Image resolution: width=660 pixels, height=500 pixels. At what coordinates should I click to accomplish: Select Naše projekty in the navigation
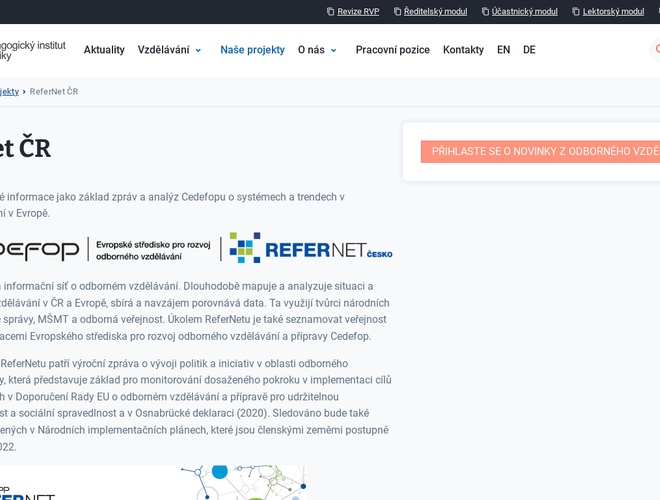tap(252, 50)
